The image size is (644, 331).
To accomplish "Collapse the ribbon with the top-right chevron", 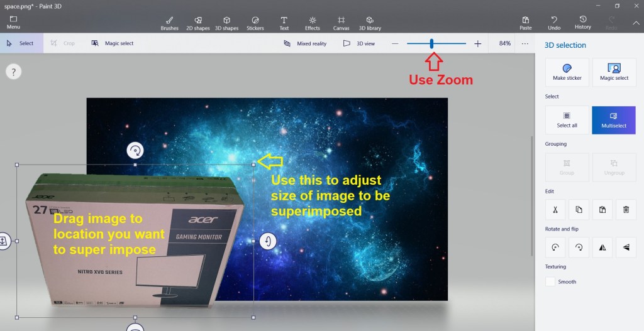I will [x=635, y=23].
